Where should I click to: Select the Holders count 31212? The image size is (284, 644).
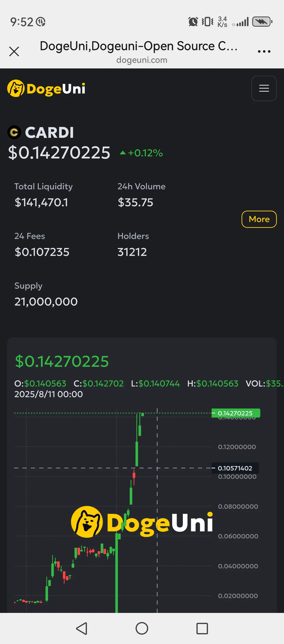tap(132, 252)
